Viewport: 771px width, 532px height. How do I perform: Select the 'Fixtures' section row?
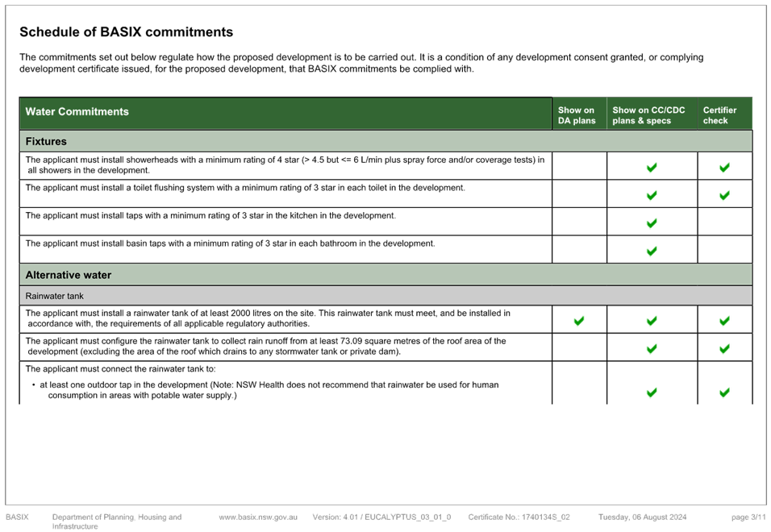click(386, 142)
